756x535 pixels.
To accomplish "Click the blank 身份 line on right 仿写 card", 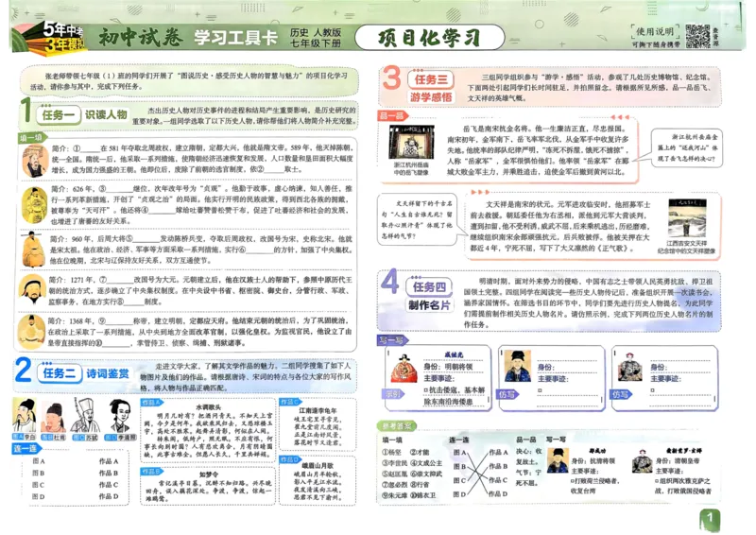I will click(681, 367).
